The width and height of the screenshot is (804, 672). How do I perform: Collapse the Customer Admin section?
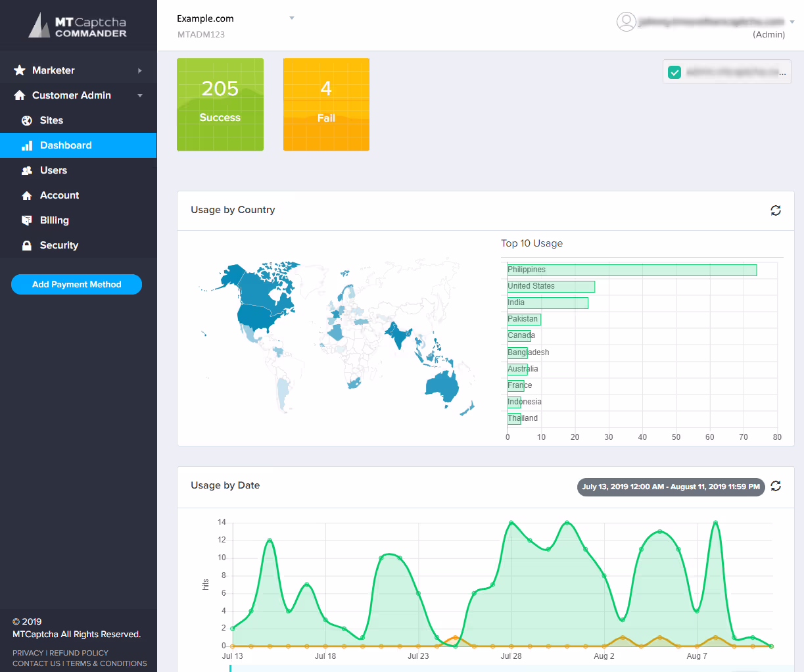pos(139,95)
